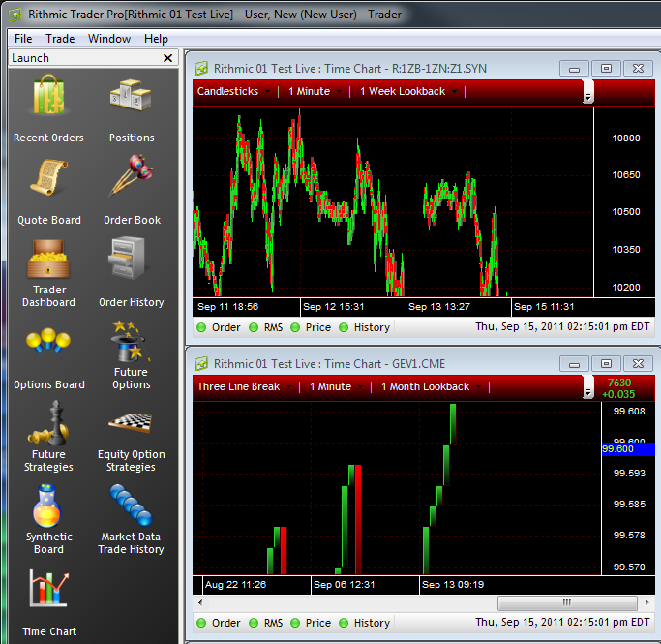Screen dimensions: 661x644
Task: Click the Sep 15 11:31 time axis label
Action: click(x=544, y=307)
